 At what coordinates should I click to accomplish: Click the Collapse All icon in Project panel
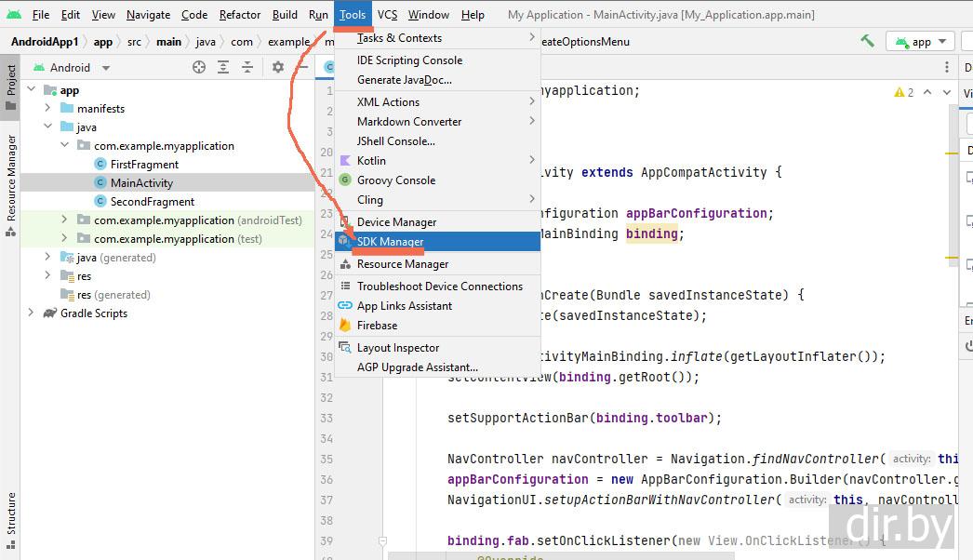(x=247, y=67)
